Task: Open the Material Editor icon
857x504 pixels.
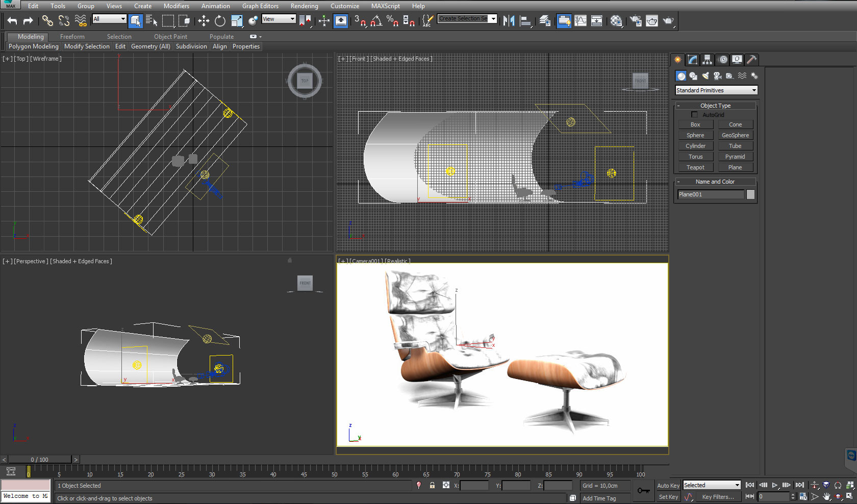Action: tap(616, 21)
